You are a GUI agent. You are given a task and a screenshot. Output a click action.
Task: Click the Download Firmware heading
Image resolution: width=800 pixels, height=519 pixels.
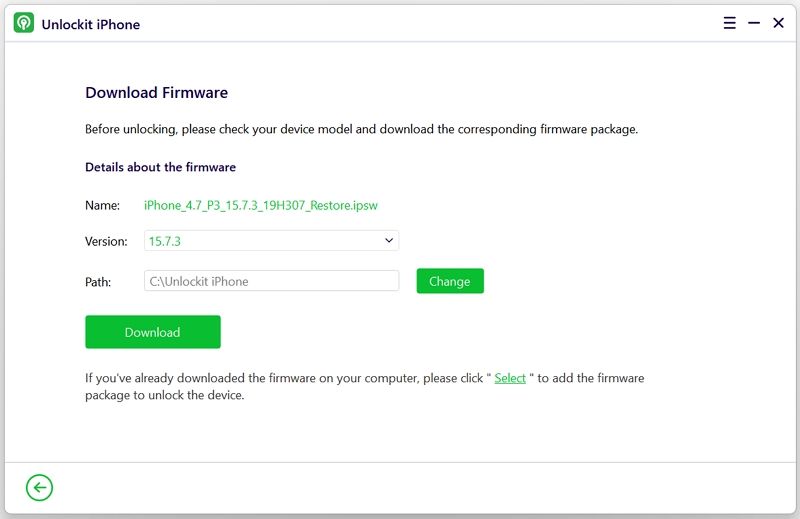[x=157, y=92]
